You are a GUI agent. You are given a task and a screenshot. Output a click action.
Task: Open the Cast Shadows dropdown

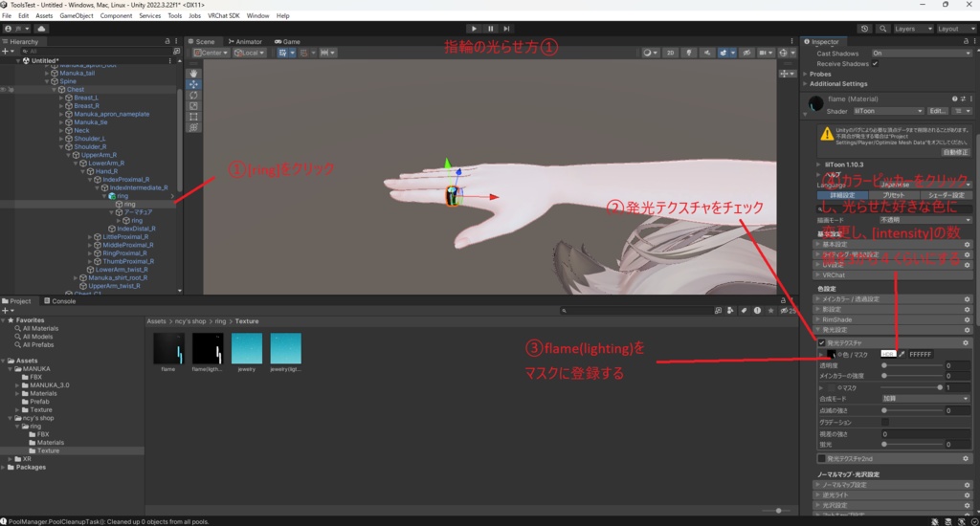tap(921, 54)
